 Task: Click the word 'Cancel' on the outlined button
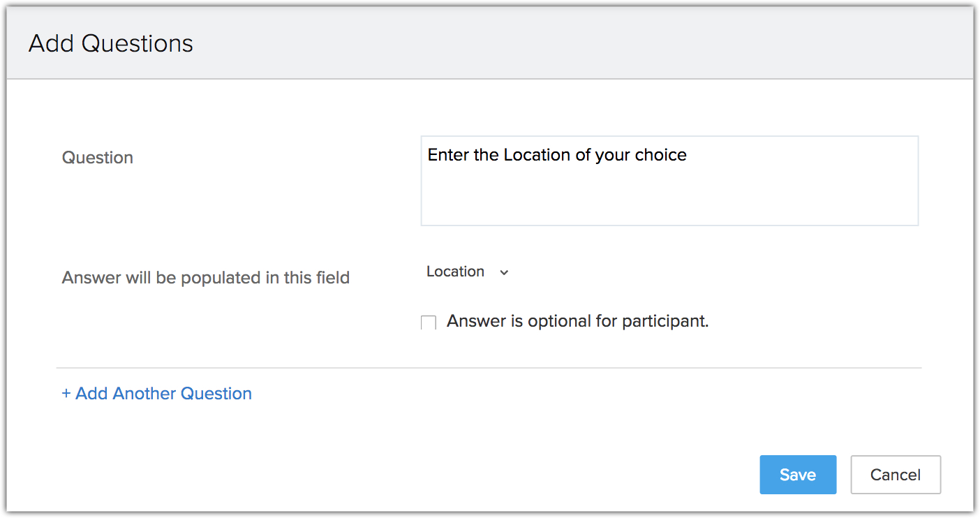[x=895, y=475]
